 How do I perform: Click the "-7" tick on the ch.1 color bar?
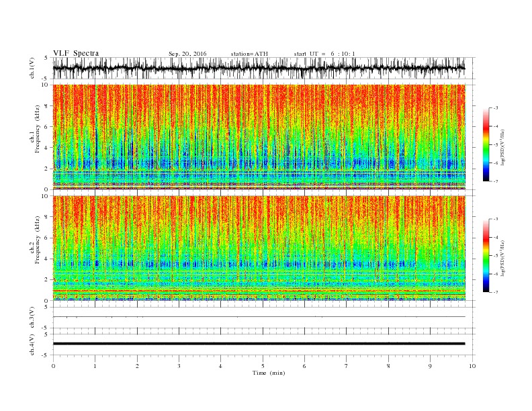coord(495,181)
